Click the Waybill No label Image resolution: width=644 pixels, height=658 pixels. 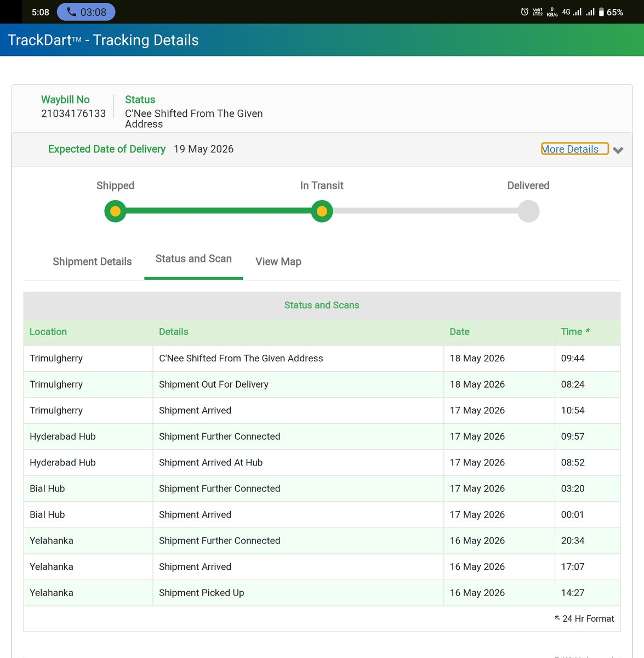65,100
